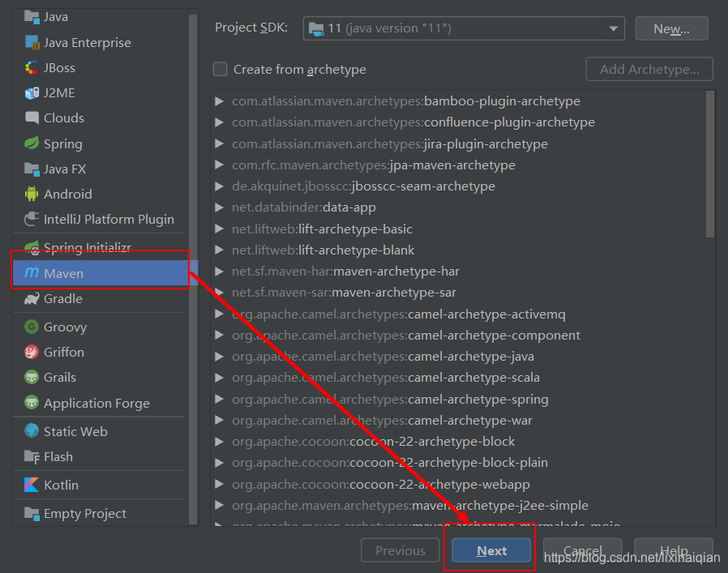Click the Application Forge icon

tap(32, 403)
